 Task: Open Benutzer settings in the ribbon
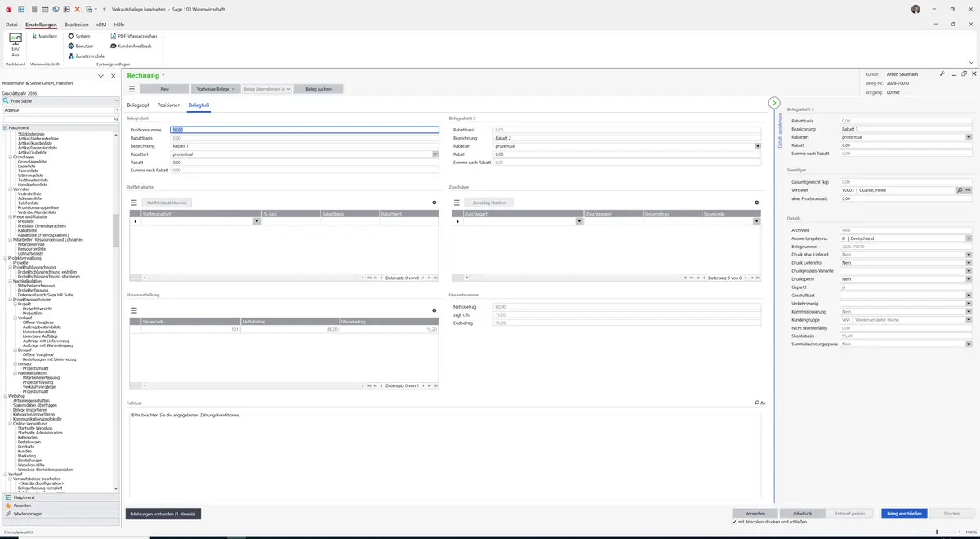(81, 47)
